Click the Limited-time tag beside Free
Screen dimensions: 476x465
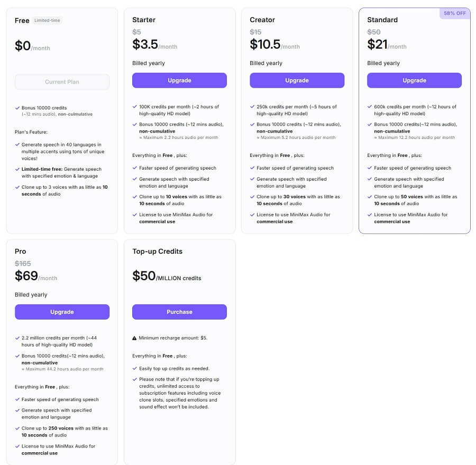pos(48,21)
